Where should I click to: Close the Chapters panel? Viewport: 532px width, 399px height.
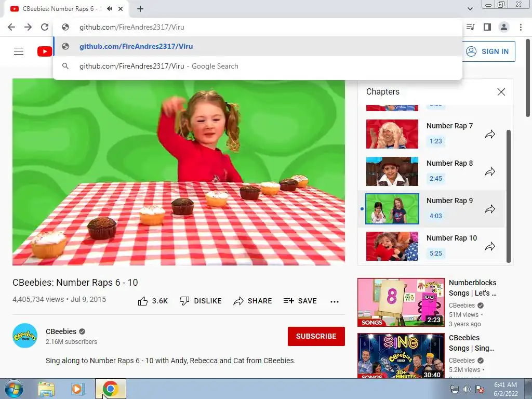click(501, 92)
